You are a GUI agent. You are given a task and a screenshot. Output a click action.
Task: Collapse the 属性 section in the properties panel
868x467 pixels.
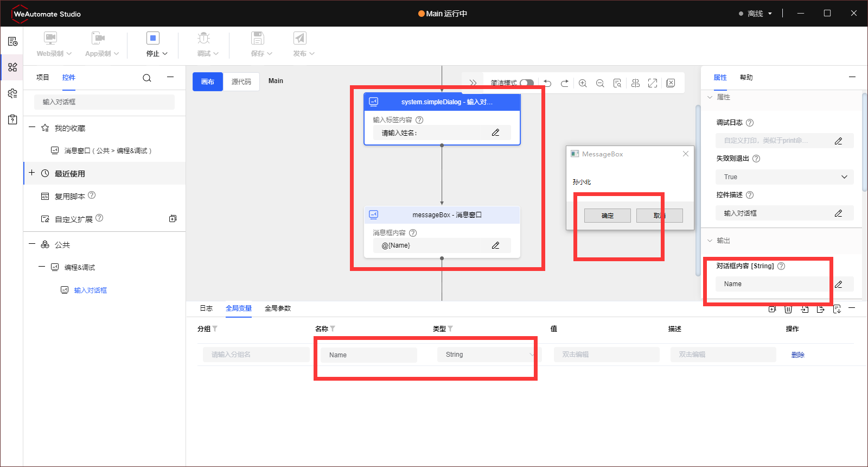point(710,97)
